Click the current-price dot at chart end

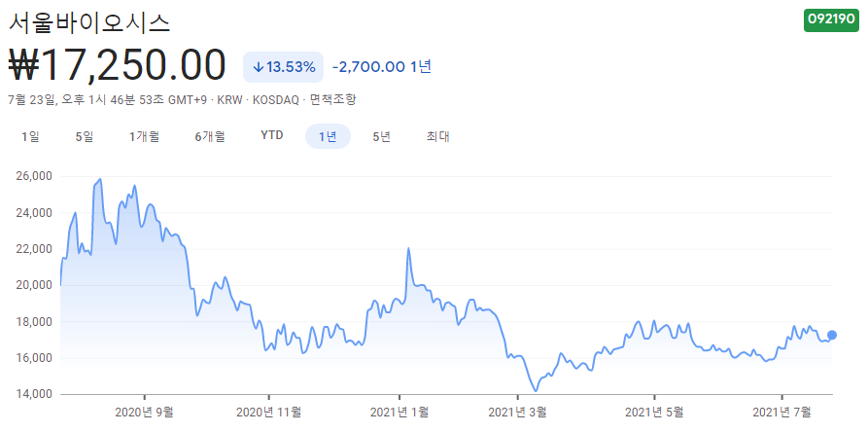coord(831,335)
